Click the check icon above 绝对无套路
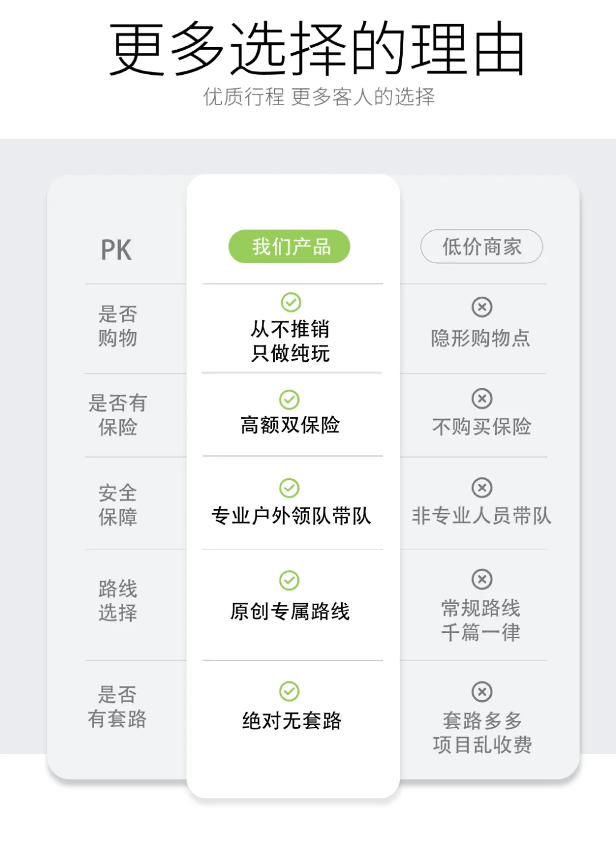Viewport: 616px width, 852px height. click(x=289, y=691)
